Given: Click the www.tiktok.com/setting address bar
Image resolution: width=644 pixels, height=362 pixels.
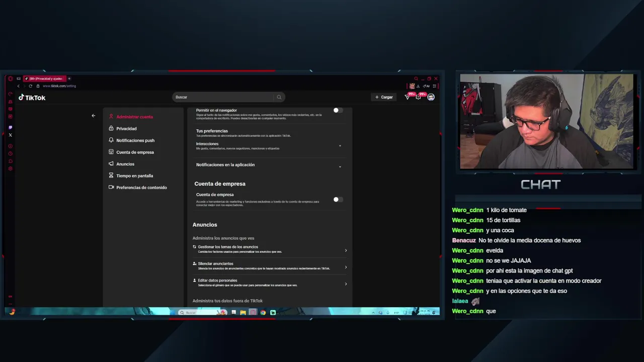Looking at the screenshot, I should pyautogui.click(x=59, y=86).
